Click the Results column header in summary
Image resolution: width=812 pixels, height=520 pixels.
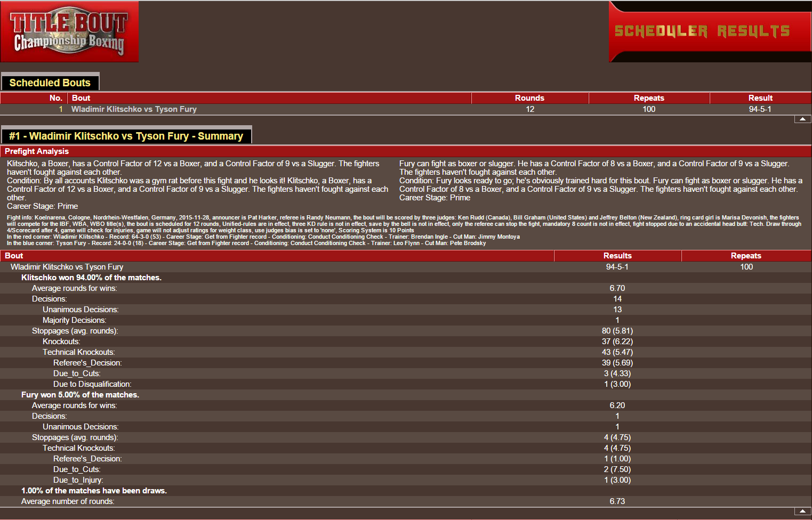click(x=617, y=256)
